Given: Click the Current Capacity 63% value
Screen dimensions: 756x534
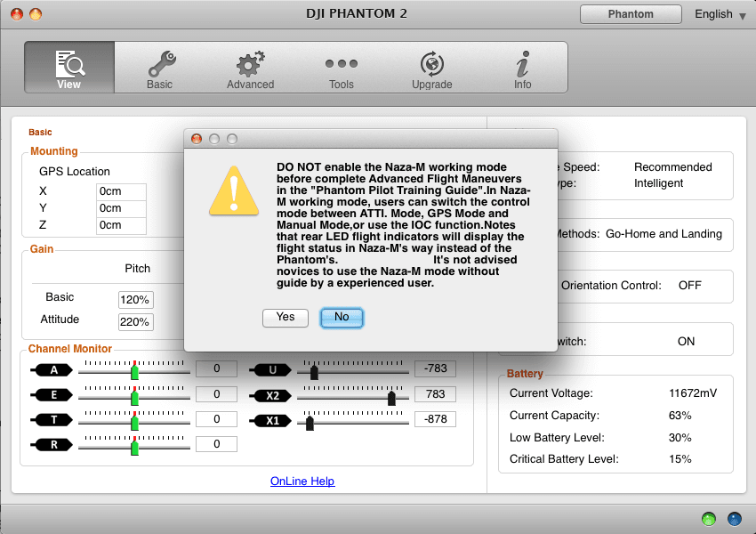Looking at the screenshot, I should coord(680,416).
